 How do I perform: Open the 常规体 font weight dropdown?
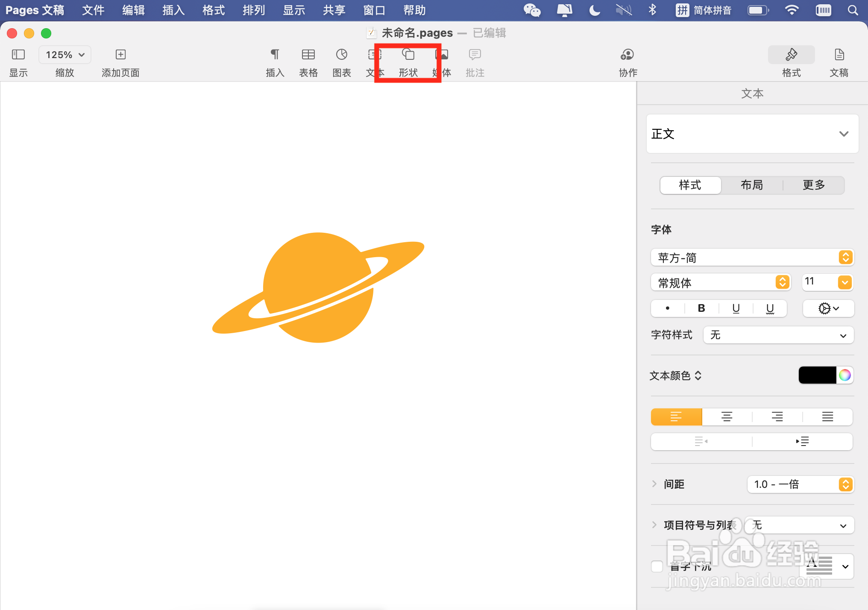(721, 282)
